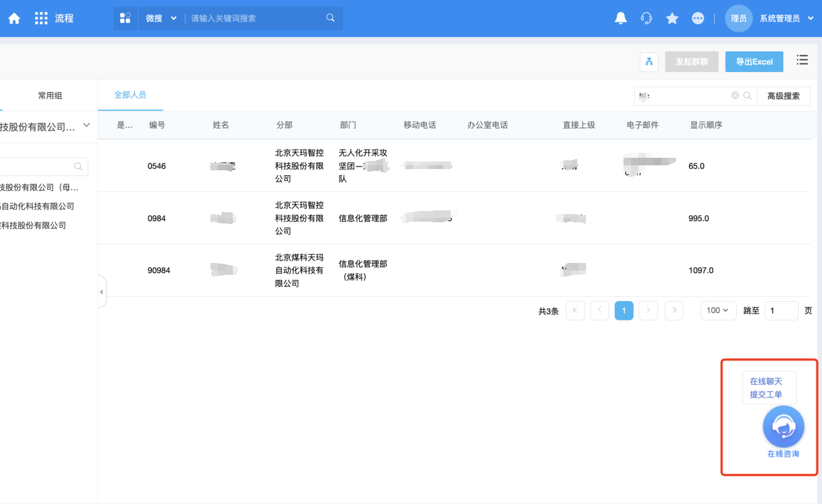Viewport: 822px width, 504px height.
Task: Focus the top keyword search input
Action: [x=257, y=18]
